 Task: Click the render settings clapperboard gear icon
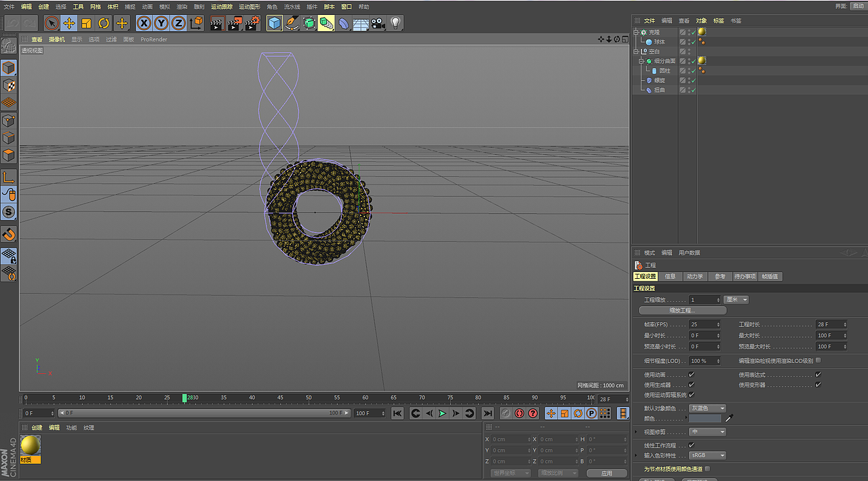252,23
